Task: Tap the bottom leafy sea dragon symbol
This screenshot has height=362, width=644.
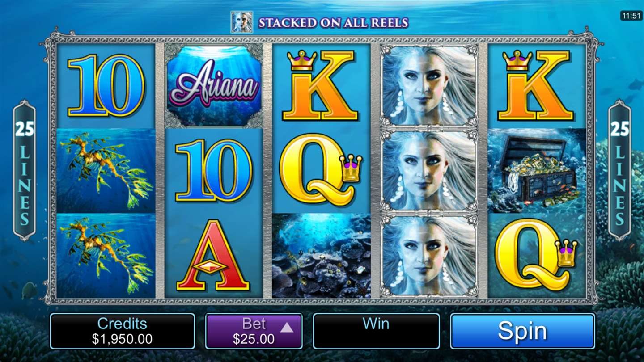Action: (x=106, y=256)
